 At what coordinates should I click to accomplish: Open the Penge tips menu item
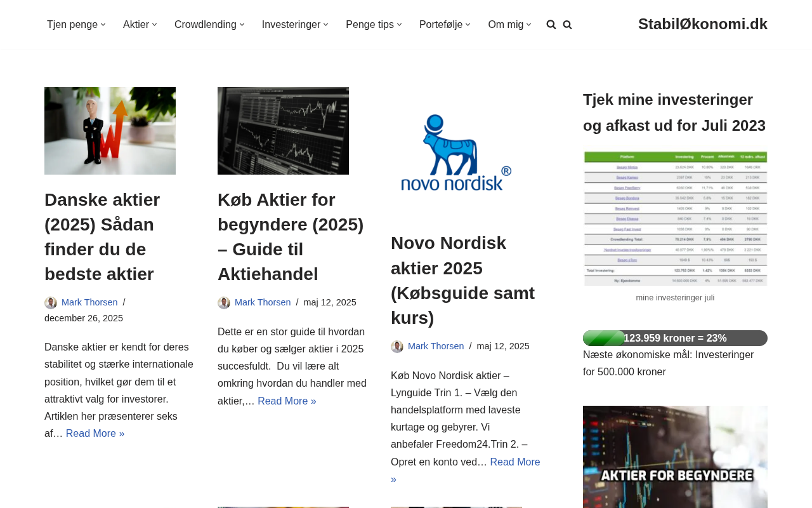(370, 25)
